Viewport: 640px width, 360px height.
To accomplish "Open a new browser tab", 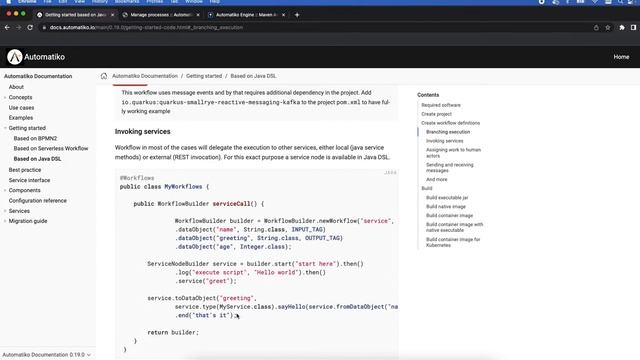I will [x=297, y=15].
